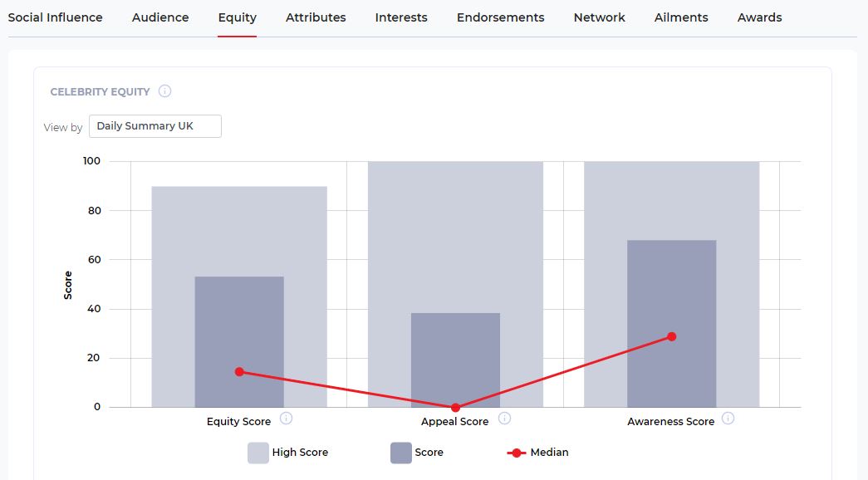Select the Awards tab
This screenshot has width=868, height=480.
[759, 17]
